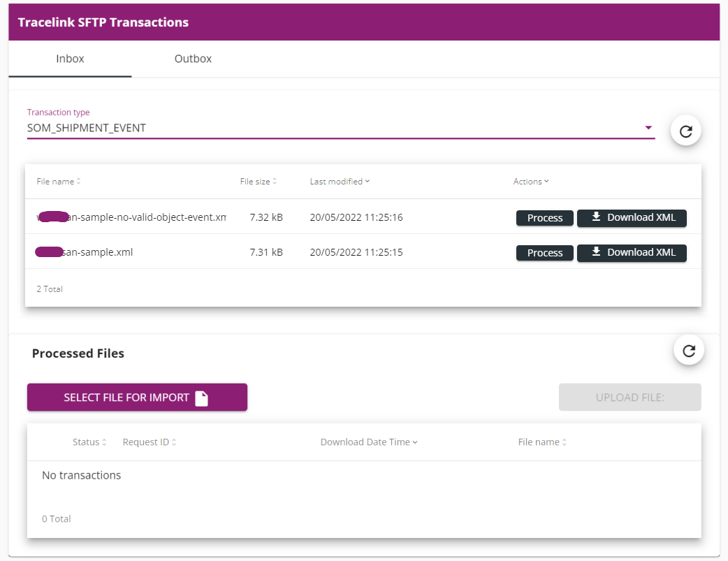Click the No transactions message
Screen dimensions: 728x561
(81, 475)
